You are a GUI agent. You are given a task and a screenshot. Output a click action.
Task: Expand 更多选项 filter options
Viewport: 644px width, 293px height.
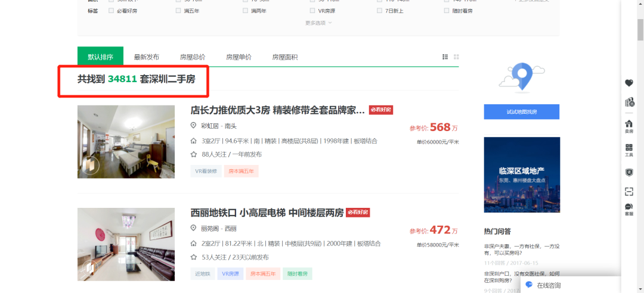(318, 23)
